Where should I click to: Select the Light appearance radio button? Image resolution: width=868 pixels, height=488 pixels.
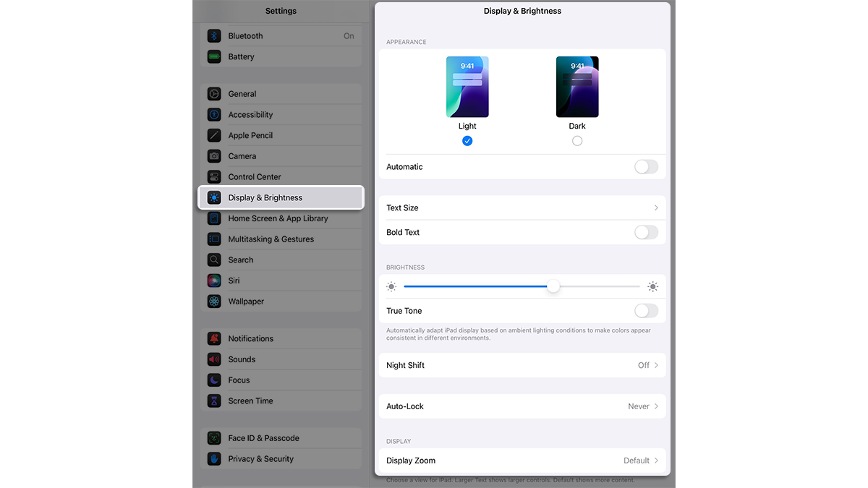coord(467,141)
